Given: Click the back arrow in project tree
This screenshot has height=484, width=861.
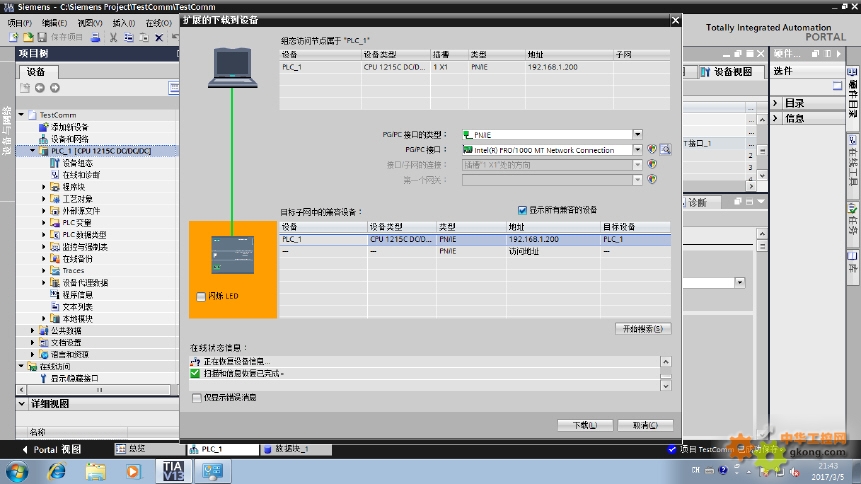Looking at the screenshot, I should point(40,88).
